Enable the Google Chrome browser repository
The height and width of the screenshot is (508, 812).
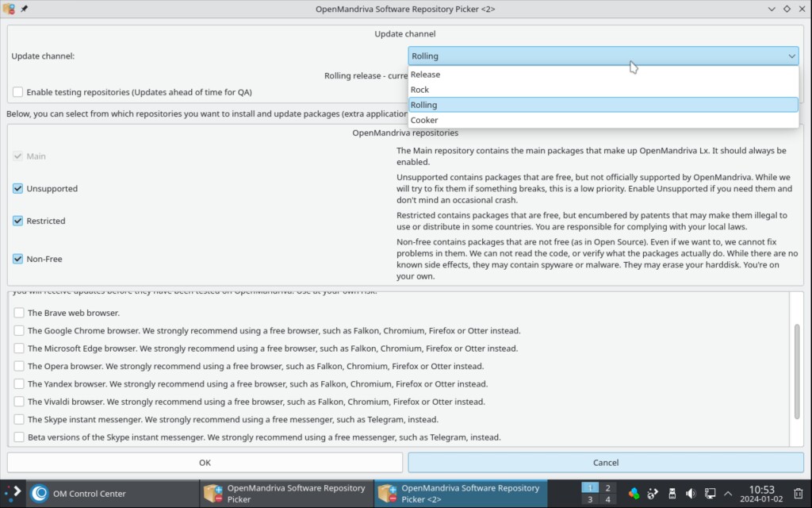(x=19, y=330)
